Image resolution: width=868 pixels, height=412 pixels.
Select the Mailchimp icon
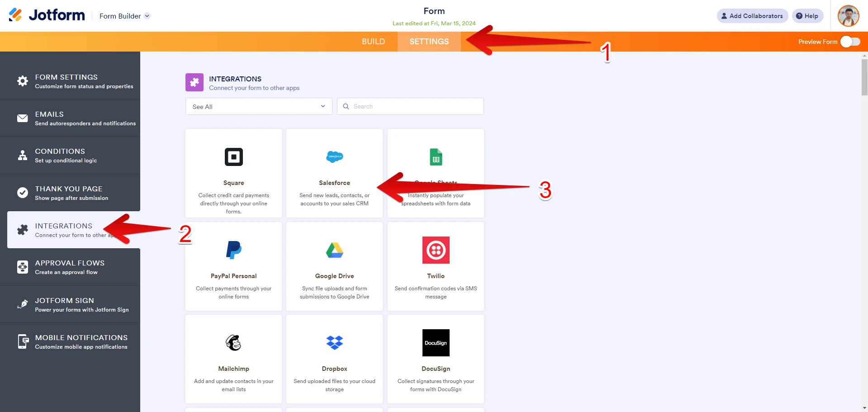[233, 343]
